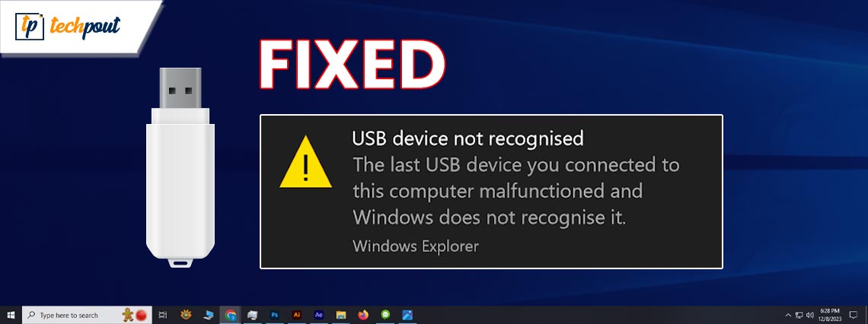Click the techpout logo

pyautogui.click(x=68, y=27)
